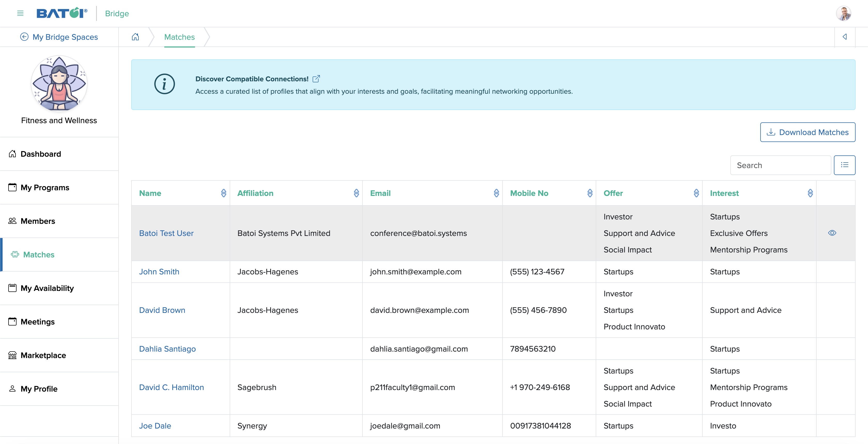The image size is (868, 444).
Task: Click the home breadcrumb icon
Action: tap(135, 37)
